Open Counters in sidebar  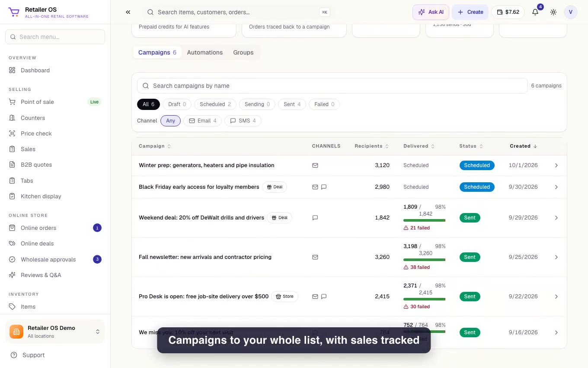(x=55, y=118)
